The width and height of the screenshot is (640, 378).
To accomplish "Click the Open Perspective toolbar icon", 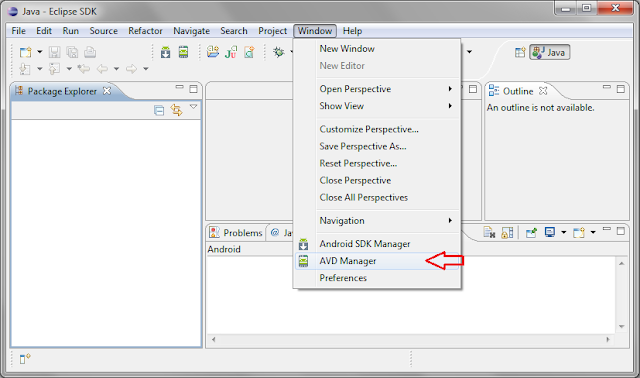I will click(520, 52).
